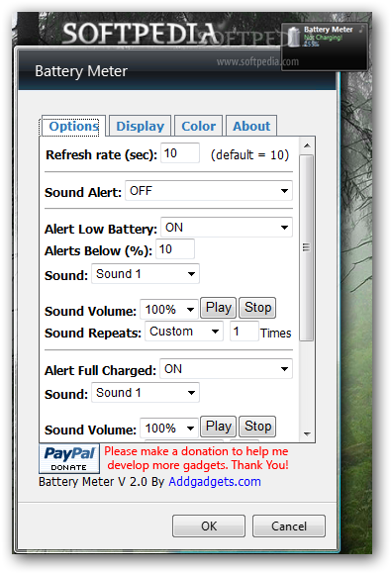
Task: Open the Color tab
Action: click(198, 127)
